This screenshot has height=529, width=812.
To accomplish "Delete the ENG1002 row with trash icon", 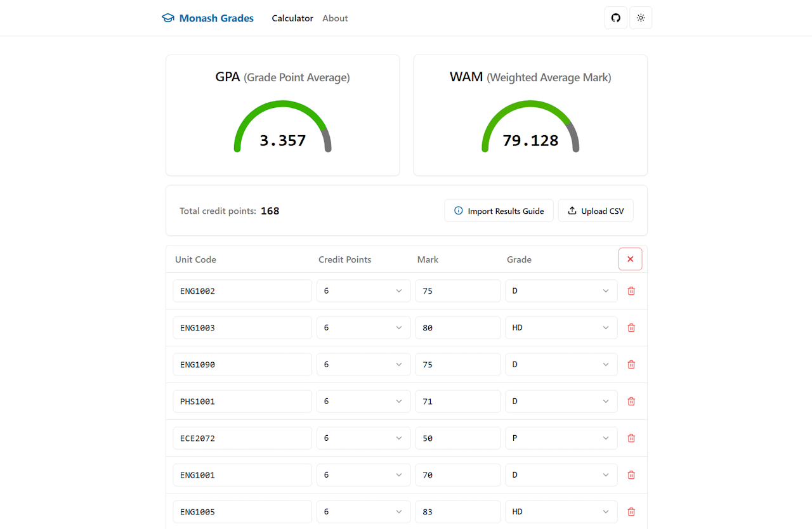I will point(631,291).
